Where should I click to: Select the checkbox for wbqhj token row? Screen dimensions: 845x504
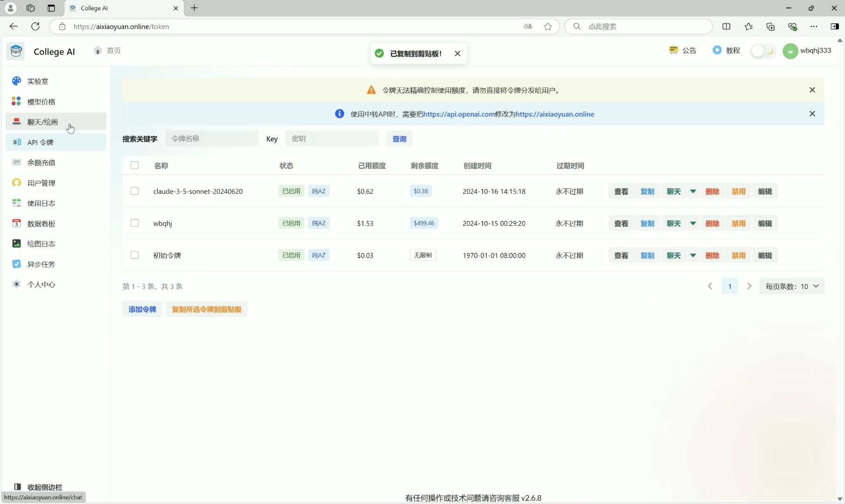[134, 223]
